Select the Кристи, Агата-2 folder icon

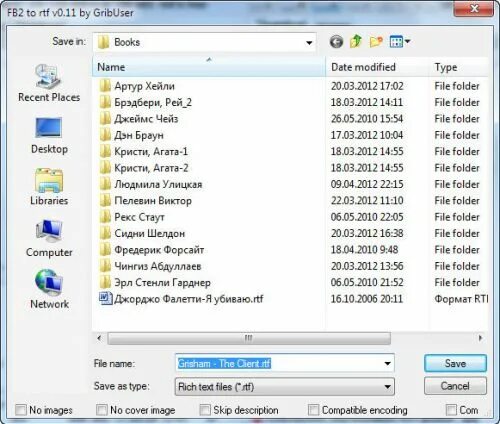pyautogui.click(x=105, y=168)
